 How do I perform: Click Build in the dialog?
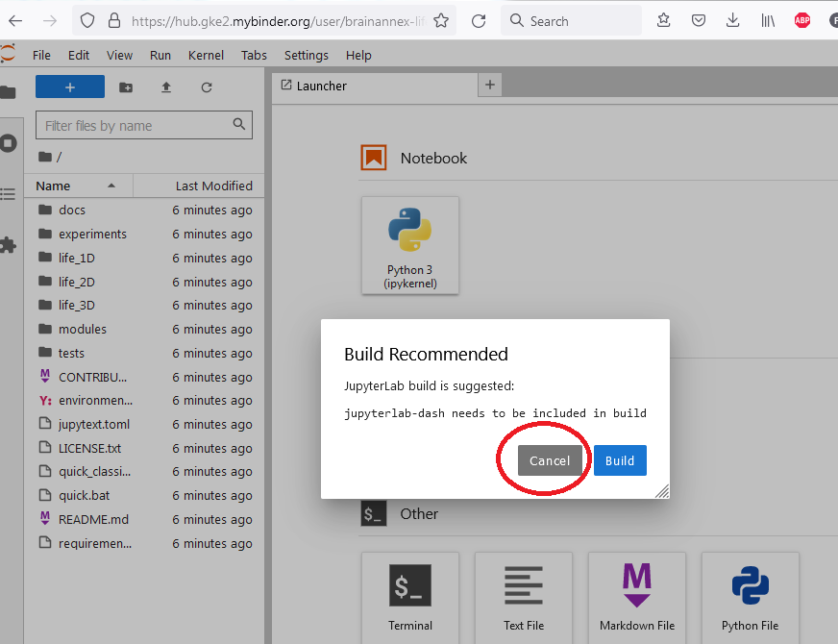point(620,460)
